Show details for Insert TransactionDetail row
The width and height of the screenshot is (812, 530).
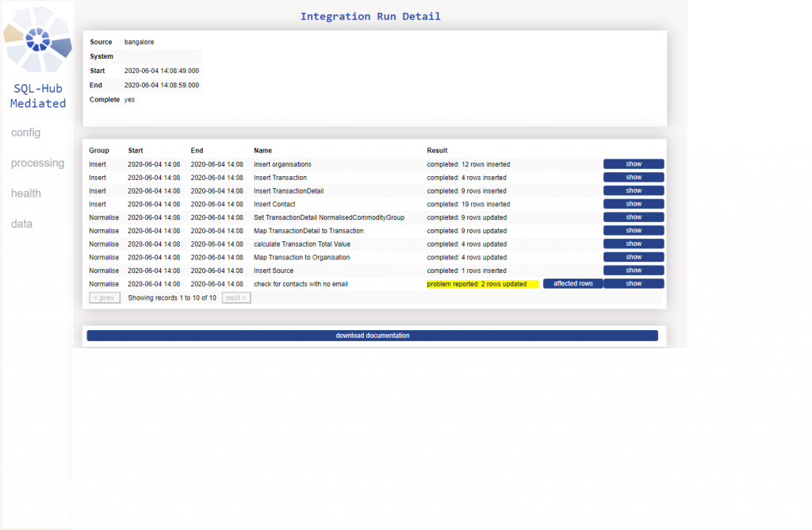coord(634,190)
